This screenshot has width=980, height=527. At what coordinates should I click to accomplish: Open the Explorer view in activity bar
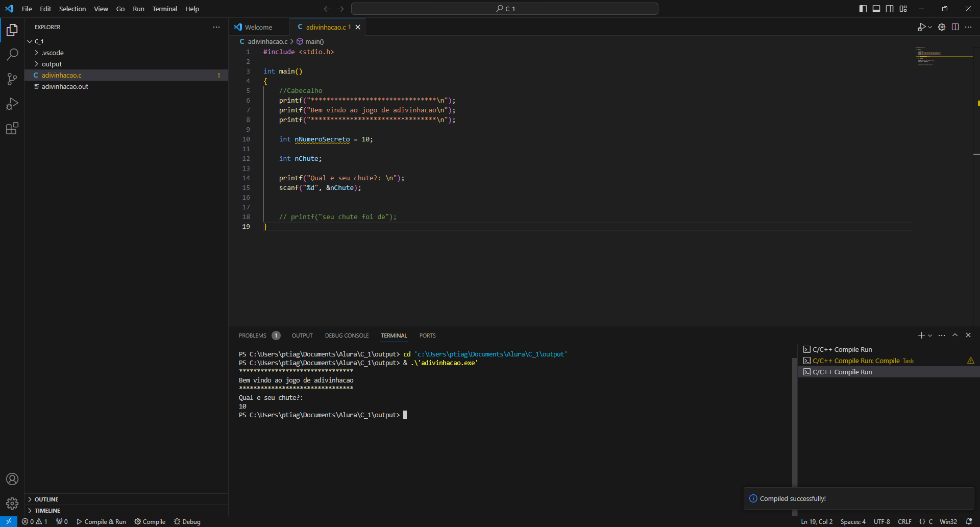click(x=12, y=30)
